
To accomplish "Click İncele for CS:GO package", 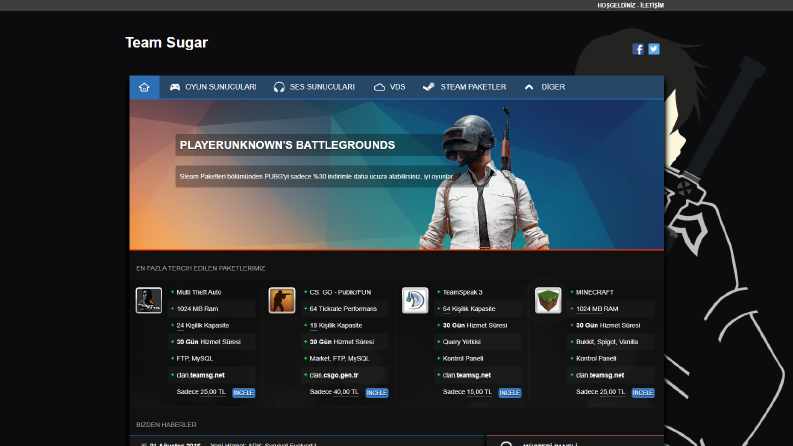I will click(377, 393).
